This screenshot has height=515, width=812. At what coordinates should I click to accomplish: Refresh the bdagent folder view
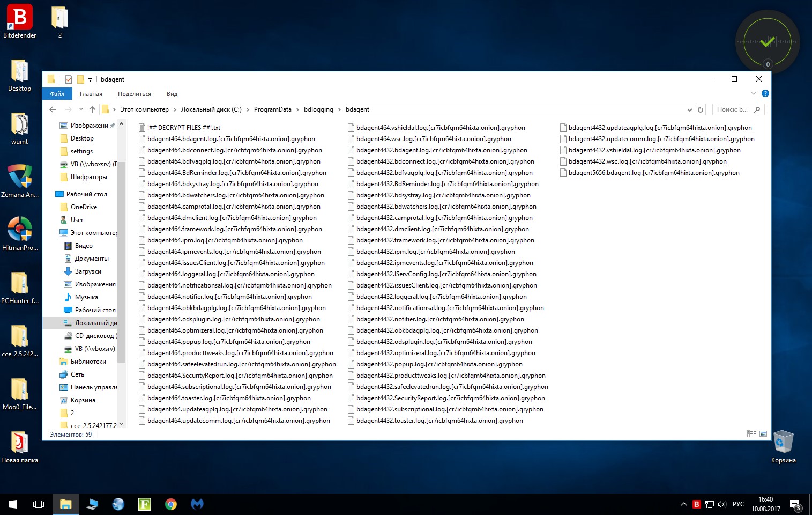(x=700, y=109)
